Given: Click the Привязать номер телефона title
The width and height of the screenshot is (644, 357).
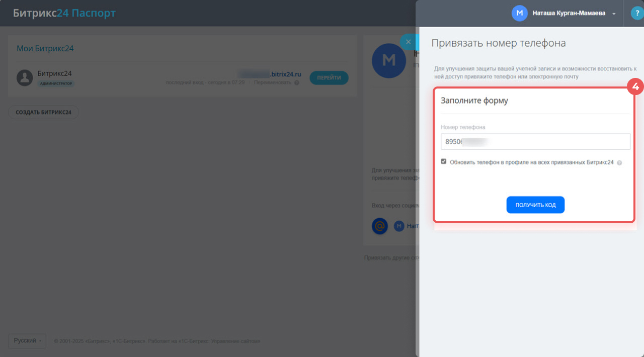Looking at the screenshot, I should click(x=499, y=43).
